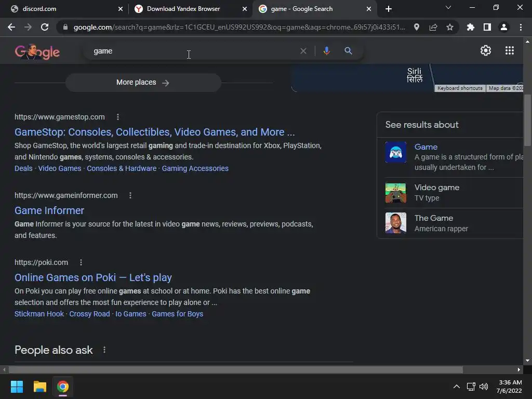The image size is (532, 399).
Task: Click the Video game thumbnail
Action: click(395, 193)
